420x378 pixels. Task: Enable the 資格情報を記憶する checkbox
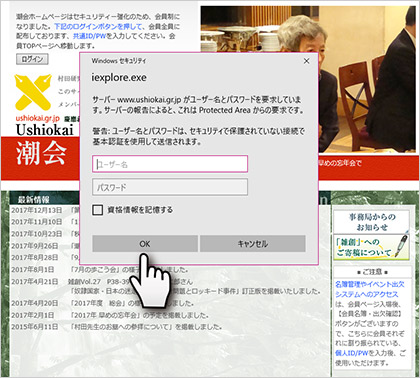pos(97,210)
